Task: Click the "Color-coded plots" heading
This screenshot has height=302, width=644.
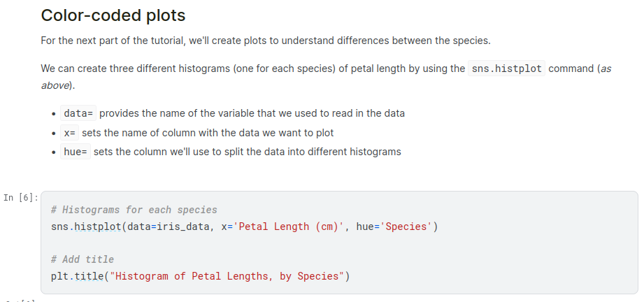Action: [113, 15]
